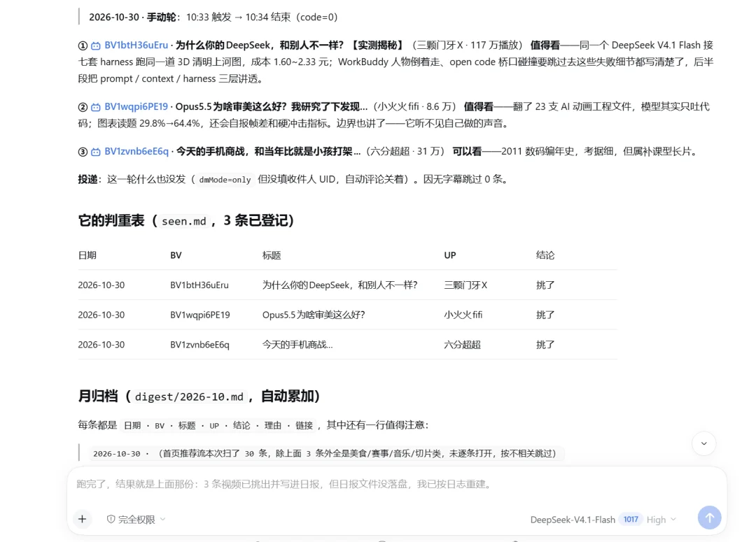This screenshot has width=756, height=542.
Task: Click the scroll-to-bottom chevron button
Action: tap(704, 443)
